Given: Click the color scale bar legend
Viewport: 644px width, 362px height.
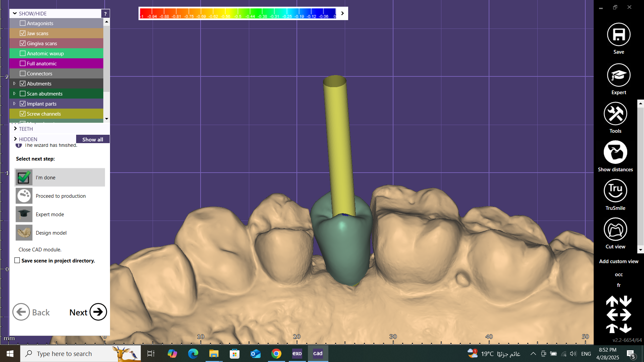Looking at the screenshot, I should [237, 13].
